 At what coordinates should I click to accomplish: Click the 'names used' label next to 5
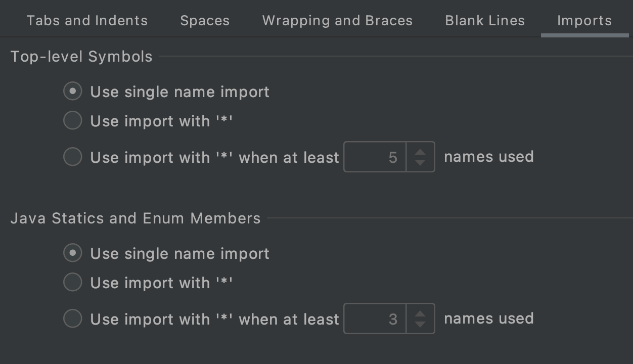[488, 157]
